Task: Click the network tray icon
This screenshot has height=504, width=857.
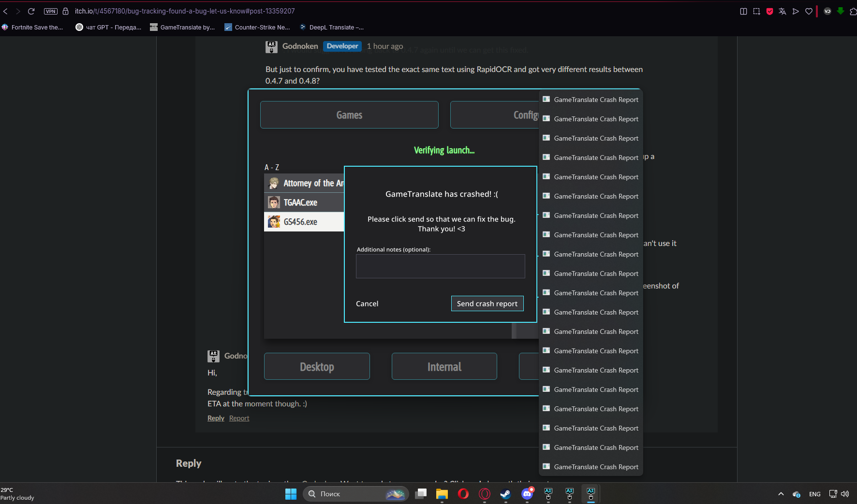Action: click(833, 494)
